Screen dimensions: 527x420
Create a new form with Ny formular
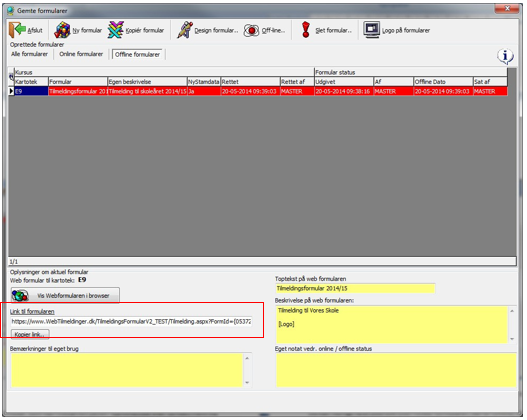pos(78,30)
